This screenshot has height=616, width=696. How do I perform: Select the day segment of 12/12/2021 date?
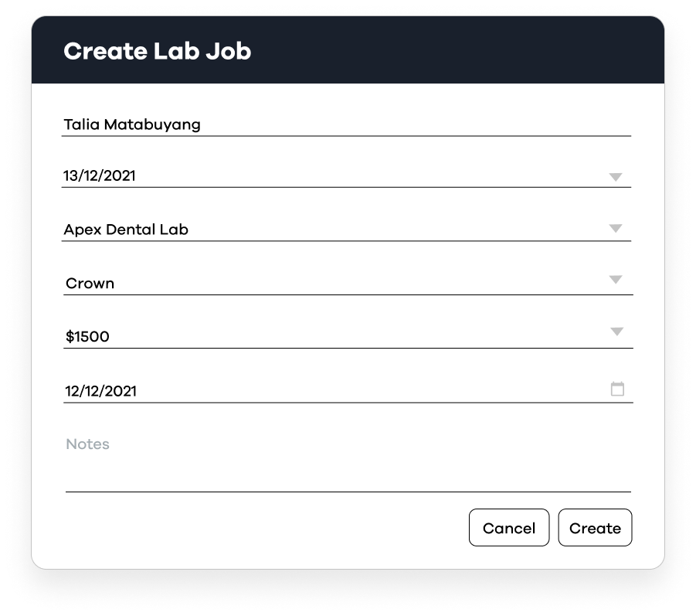click(72, 391)
